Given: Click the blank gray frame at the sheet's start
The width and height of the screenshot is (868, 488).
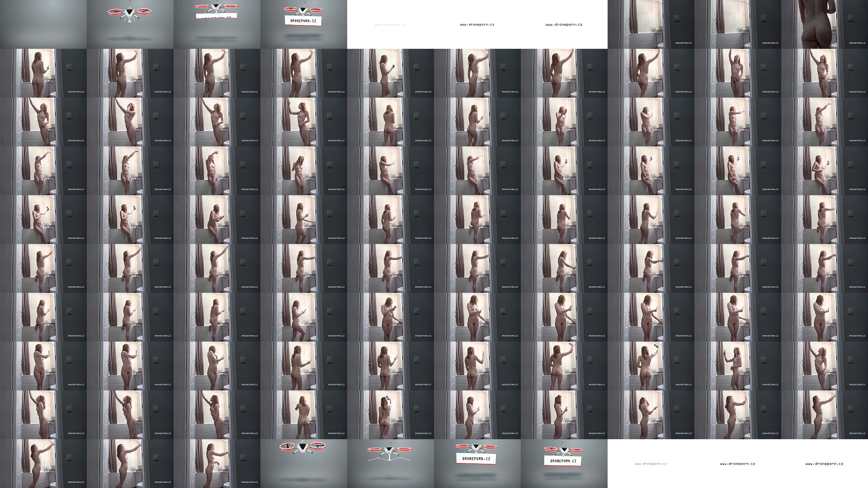Looking at the screenshot, I should click(x=43, y=24).
